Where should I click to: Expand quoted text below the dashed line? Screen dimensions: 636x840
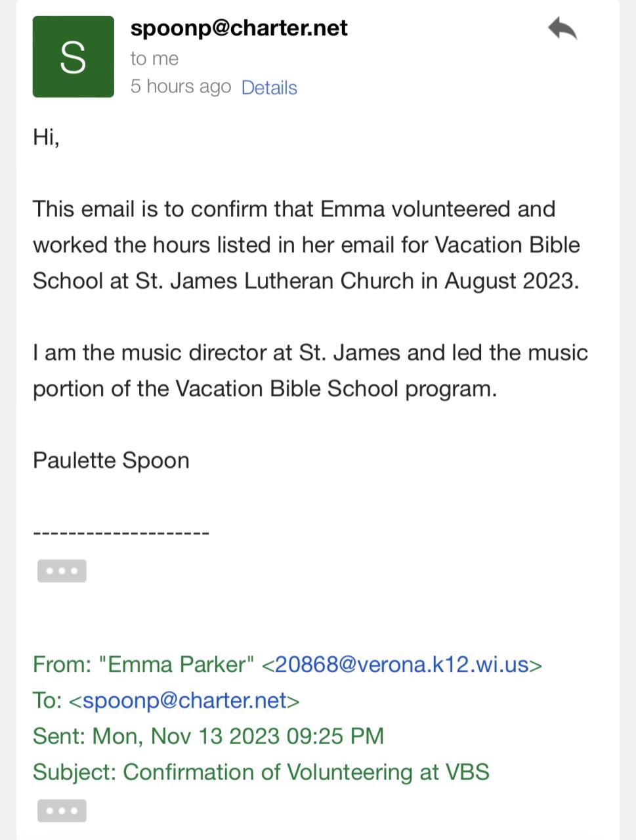tap(62, 571)
